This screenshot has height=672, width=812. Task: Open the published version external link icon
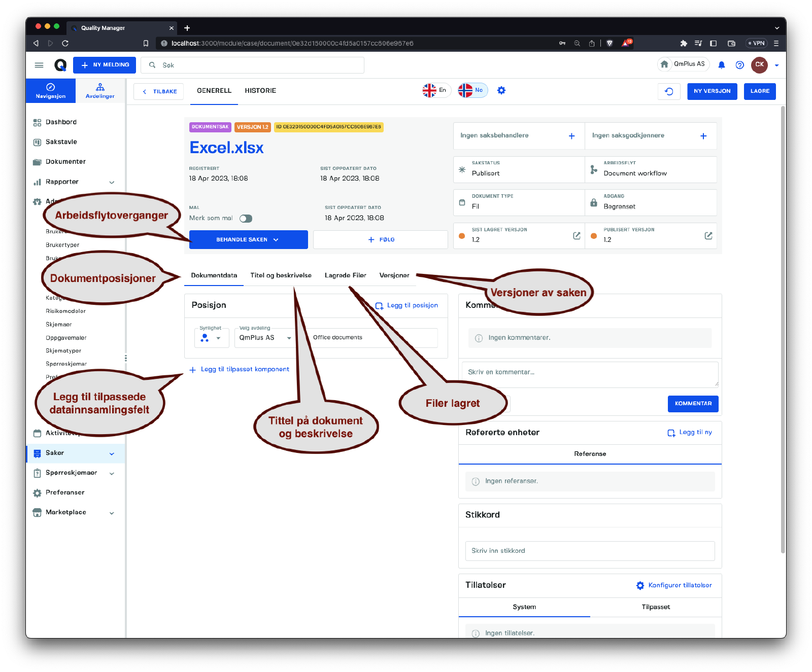coord(708,236)
